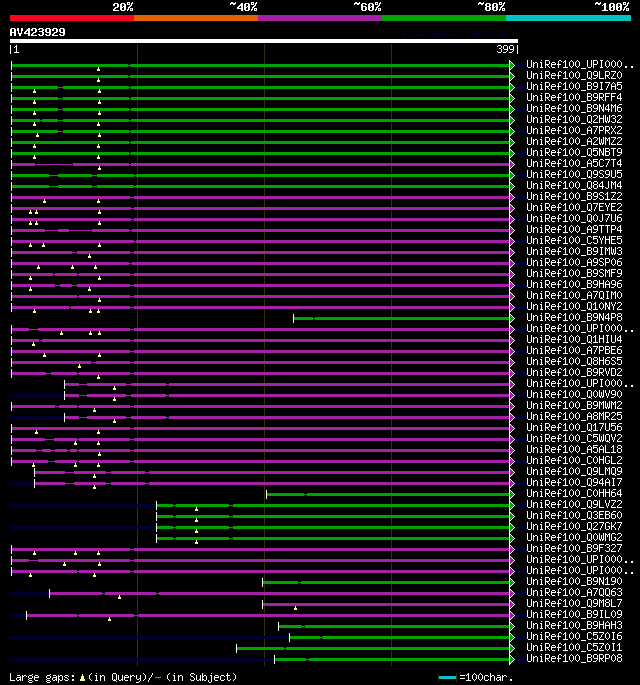The height and width of the screenshot is (685, 640).
Task: Select the UniRef100_A2WMZ2 label
Action: tap(574, 142)
